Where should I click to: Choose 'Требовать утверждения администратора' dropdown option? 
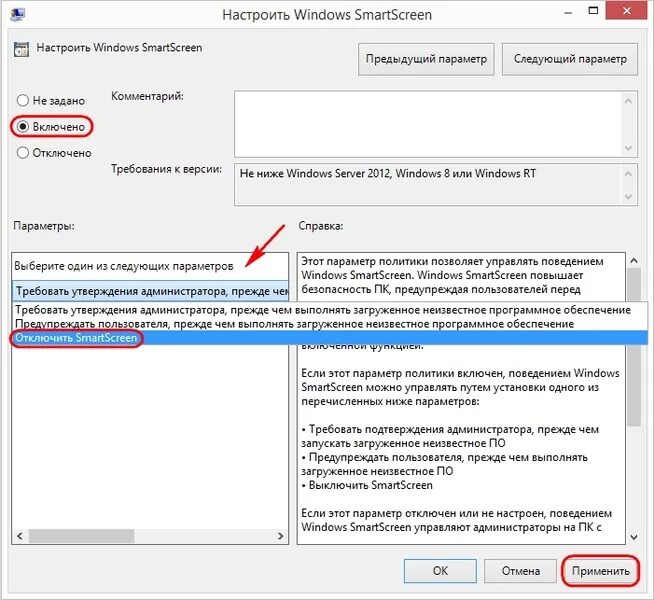(330, 310)
